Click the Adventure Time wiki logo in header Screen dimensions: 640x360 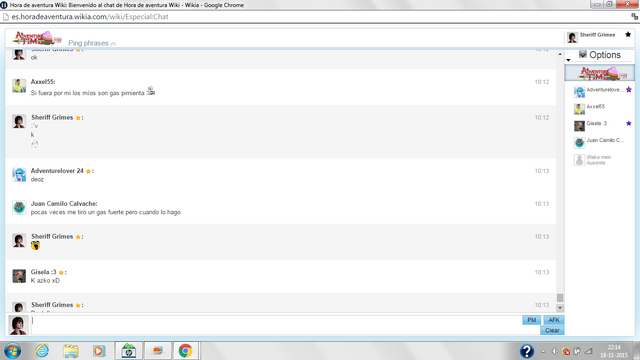[37, 38]
